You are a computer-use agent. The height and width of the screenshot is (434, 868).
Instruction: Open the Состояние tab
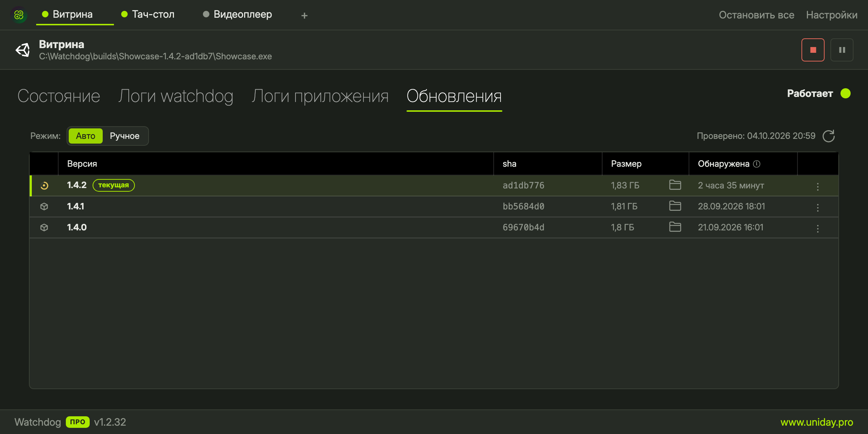click(59, 96)
